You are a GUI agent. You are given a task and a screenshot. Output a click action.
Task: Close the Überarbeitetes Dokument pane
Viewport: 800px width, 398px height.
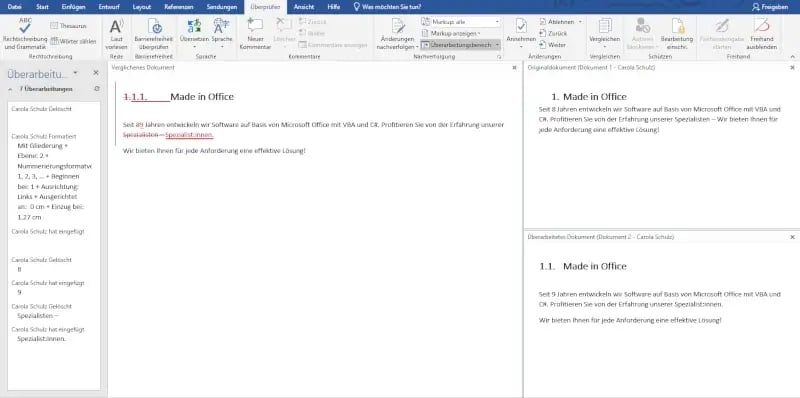coord(792,237)
